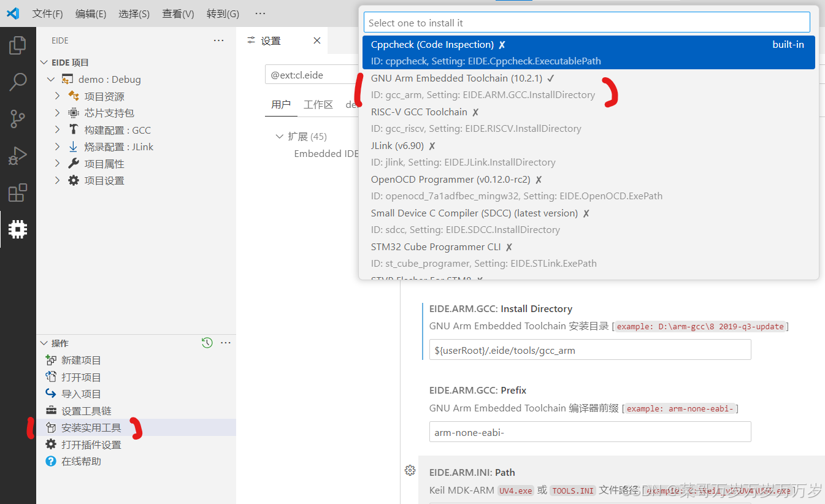Close the 设置 tab
The height and width of the screenshot is (504, 825).
coord(317,40)
